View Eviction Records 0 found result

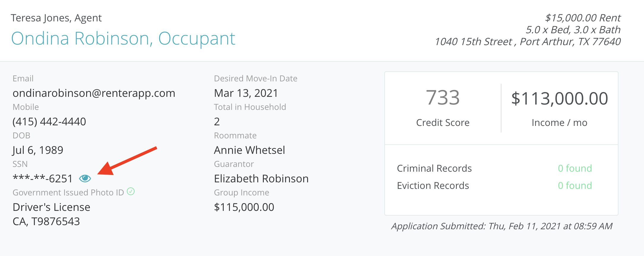click(575, 186)
